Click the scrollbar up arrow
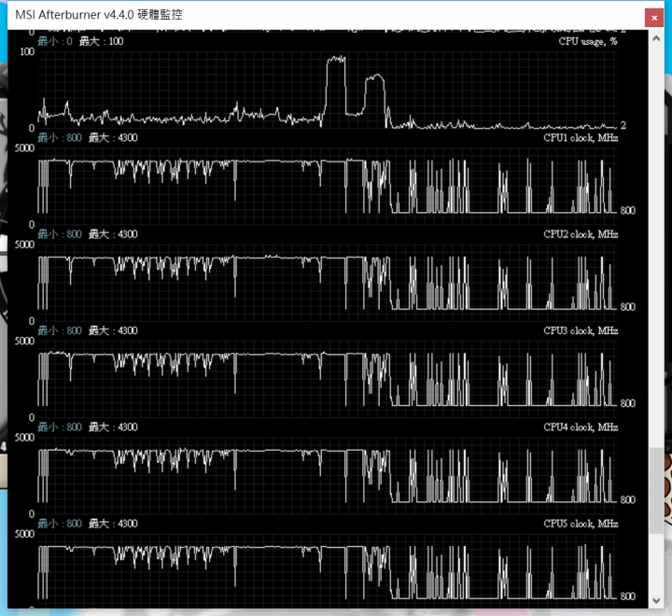Screen dimensions: 672x616 click(656, 38)
